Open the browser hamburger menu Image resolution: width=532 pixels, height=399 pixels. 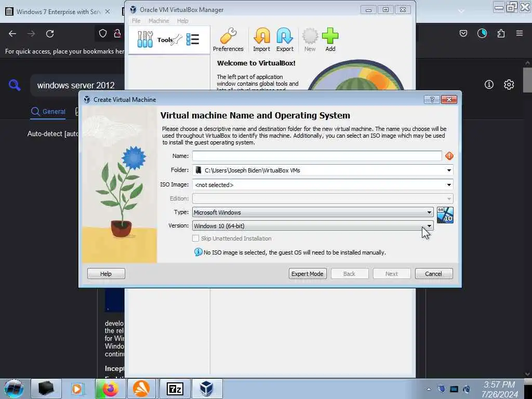click(x=520, y=33)
